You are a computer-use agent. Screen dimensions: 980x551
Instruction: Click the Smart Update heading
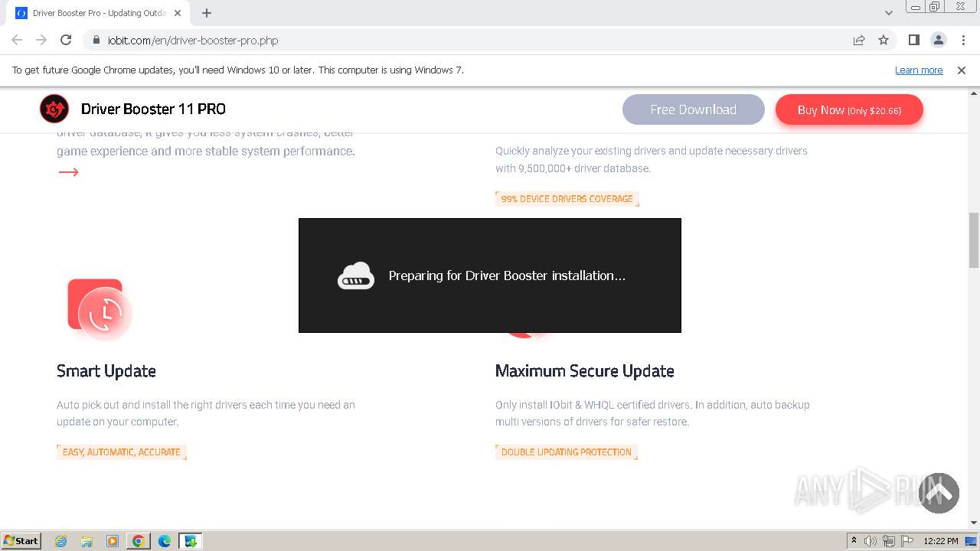pos(106,371)
